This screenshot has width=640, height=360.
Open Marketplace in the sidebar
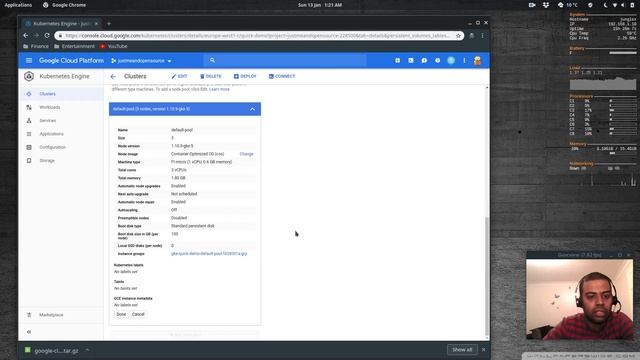click(x=61, y=315)
